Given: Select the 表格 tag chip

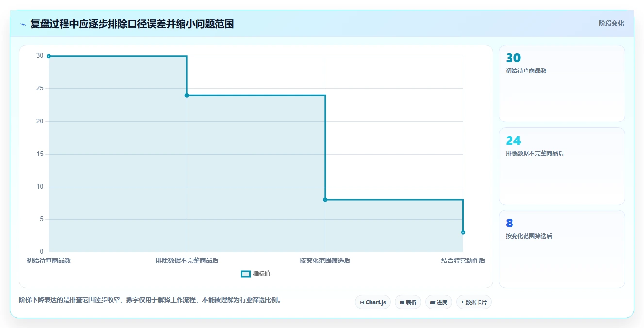Looking at the screenshot, I should [408, 302].
